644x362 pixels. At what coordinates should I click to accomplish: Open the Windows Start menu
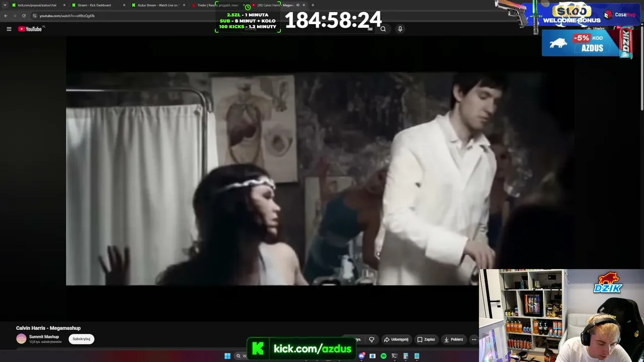[x=227, y=356]
